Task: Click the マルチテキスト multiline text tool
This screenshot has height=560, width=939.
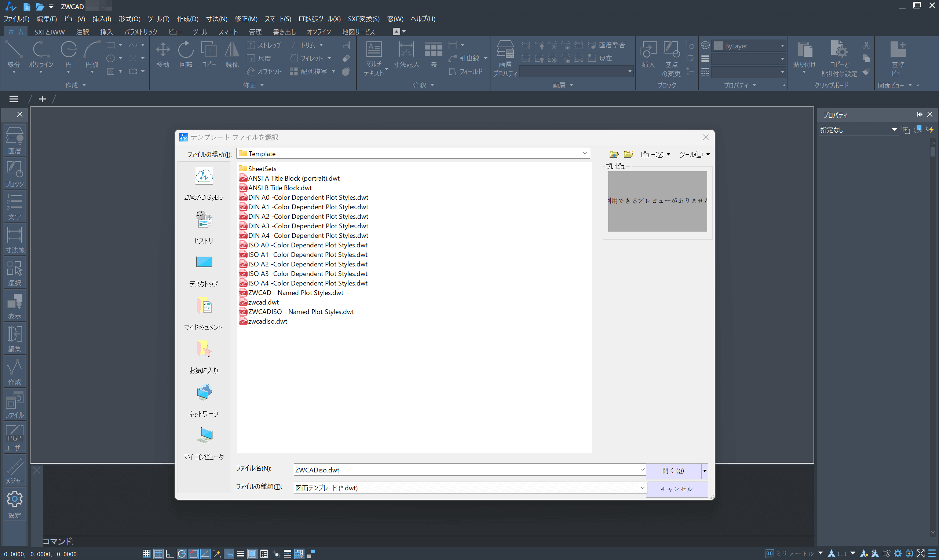Action: click(x=374, y=59)
